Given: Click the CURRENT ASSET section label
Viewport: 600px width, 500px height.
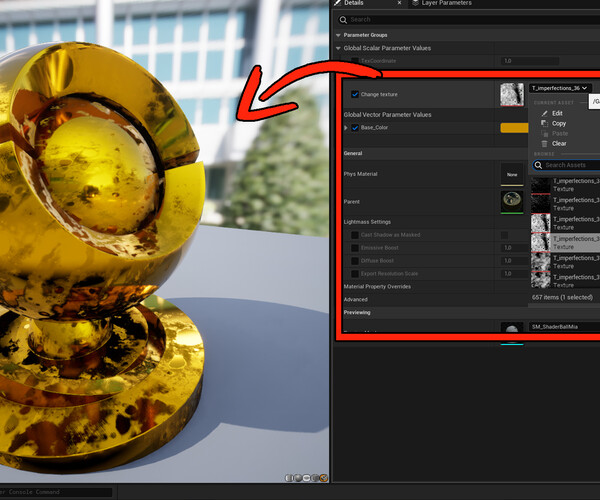Looking at the screenshot, I should point(553,103).
